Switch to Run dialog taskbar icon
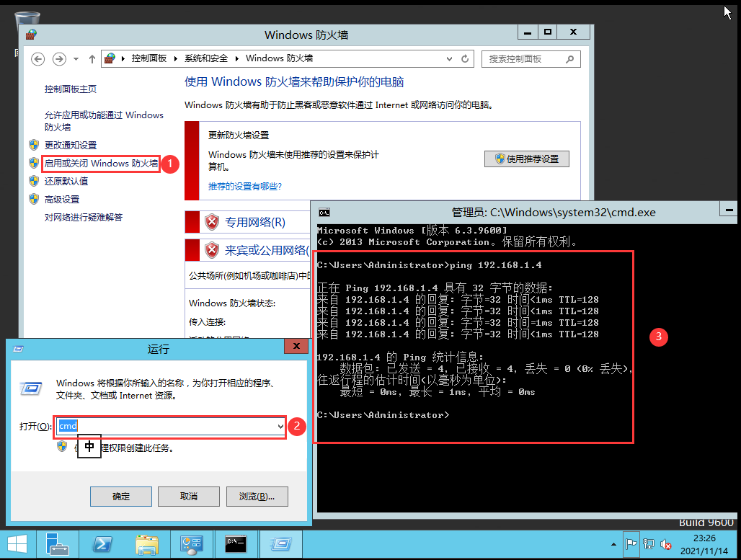The width and height of the screenshot is (741, 560). [280, 544]
